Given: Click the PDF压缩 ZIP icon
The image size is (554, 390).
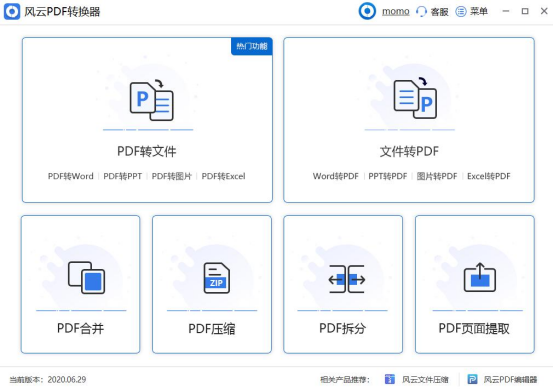Looking at the screenshot, I should (x=217, y=278).
